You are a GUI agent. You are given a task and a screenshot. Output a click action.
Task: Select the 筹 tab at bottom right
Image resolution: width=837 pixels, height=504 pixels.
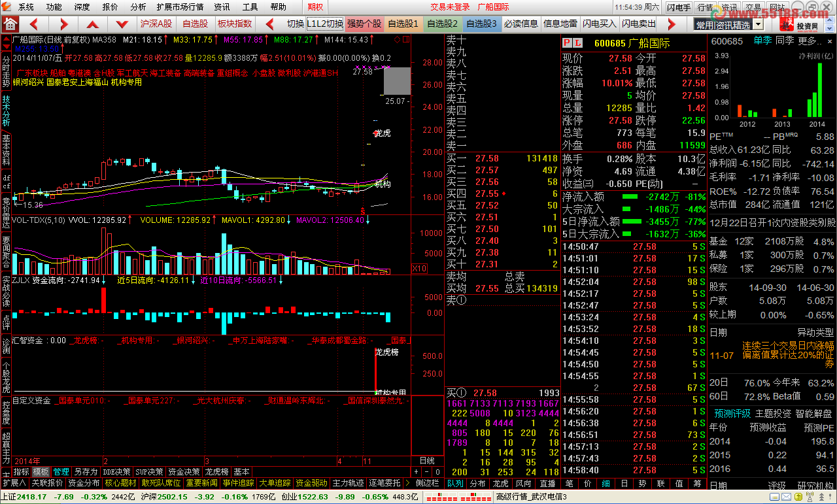697,483
